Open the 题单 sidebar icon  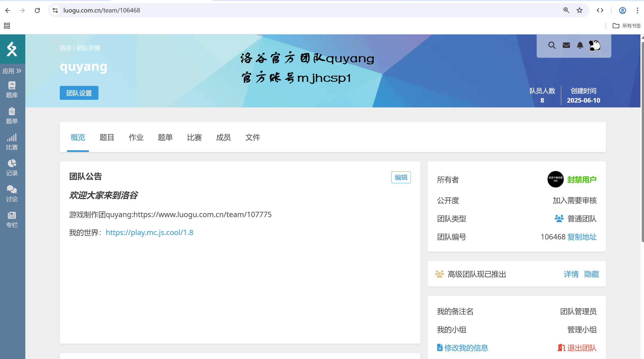pyautogui.click(x=12, y=116)
